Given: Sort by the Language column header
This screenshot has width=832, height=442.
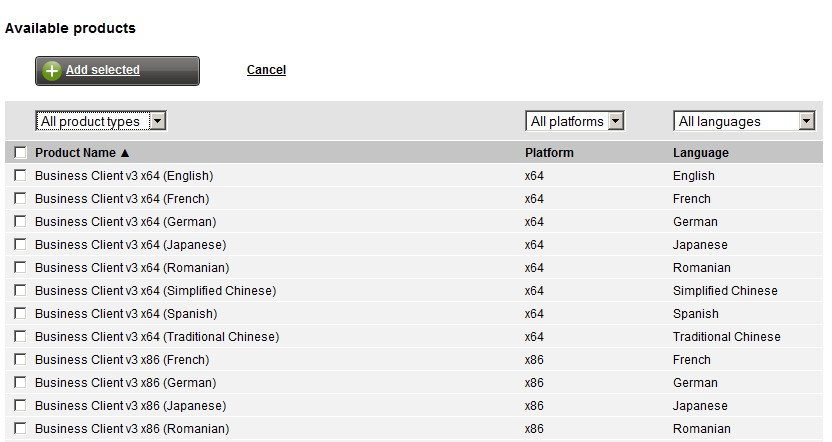Looking at the screenshot, I should [x=700, y=153].
